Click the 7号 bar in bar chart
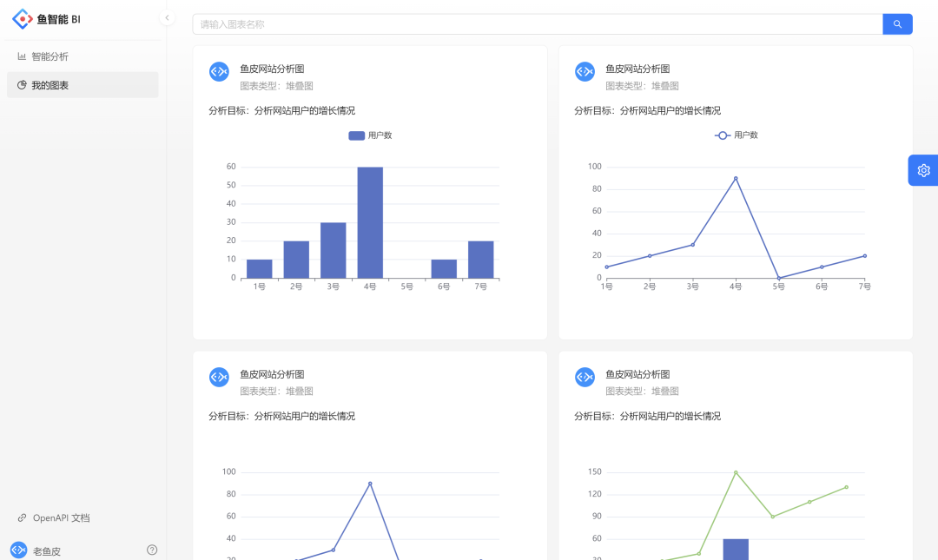Image resolution: width=938 pixels, height=560 pixels. click(x=480, y=260)
